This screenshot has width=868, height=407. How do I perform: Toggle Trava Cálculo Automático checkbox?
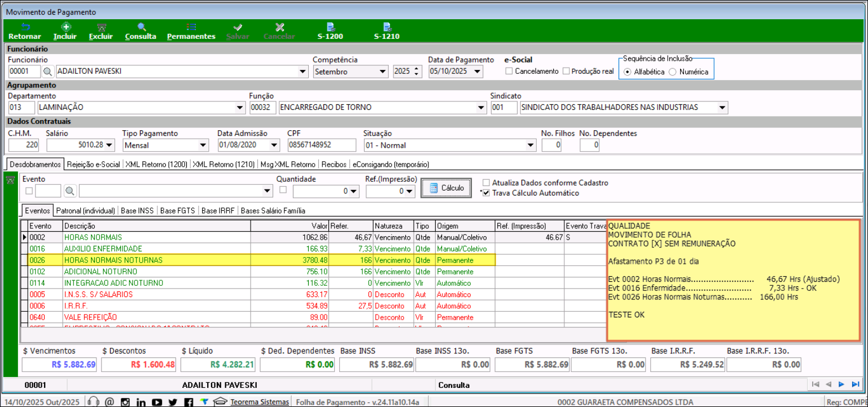486,193
